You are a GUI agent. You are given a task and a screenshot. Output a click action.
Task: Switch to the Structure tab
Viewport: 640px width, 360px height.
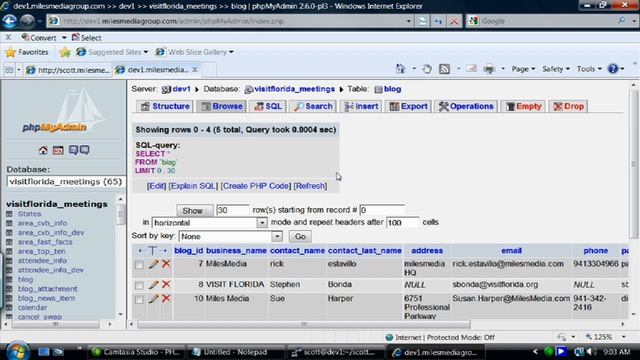click(164, 106)
